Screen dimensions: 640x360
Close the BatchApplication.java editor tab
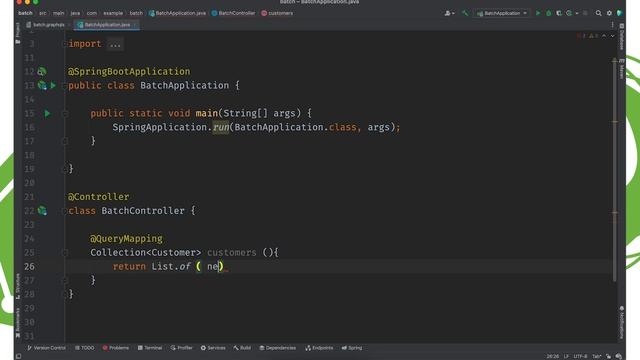pos(135,25)
